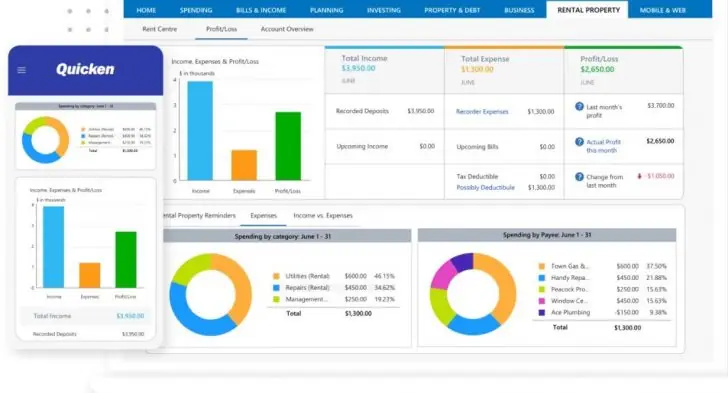Click help icon beside Actual Profit this month
This screenshot has width=728, height=393.
point(579,142)
